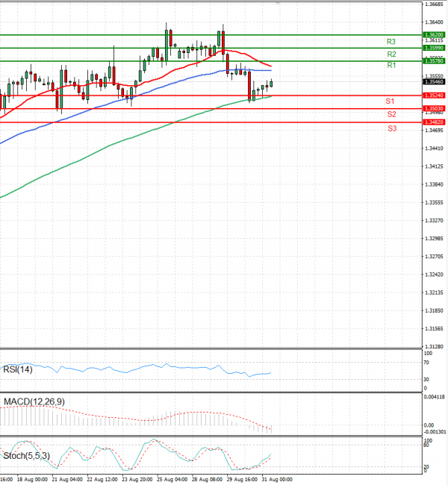Click the 21 Aug 04:00 time label
Screen dimensions: 448x485
click(67, 480)
